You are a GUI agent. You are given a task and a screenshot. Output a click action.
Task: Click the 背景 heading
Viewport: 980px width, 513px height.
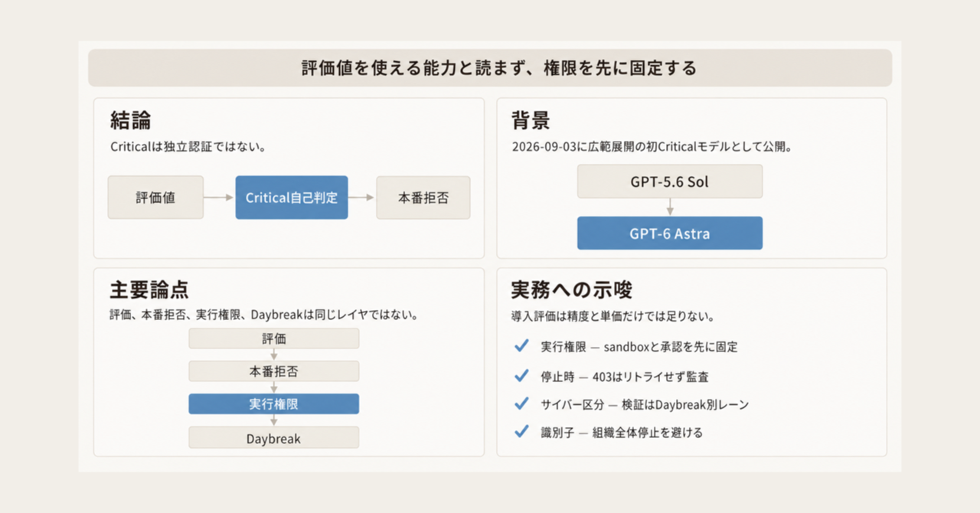(x=531, y=121)
